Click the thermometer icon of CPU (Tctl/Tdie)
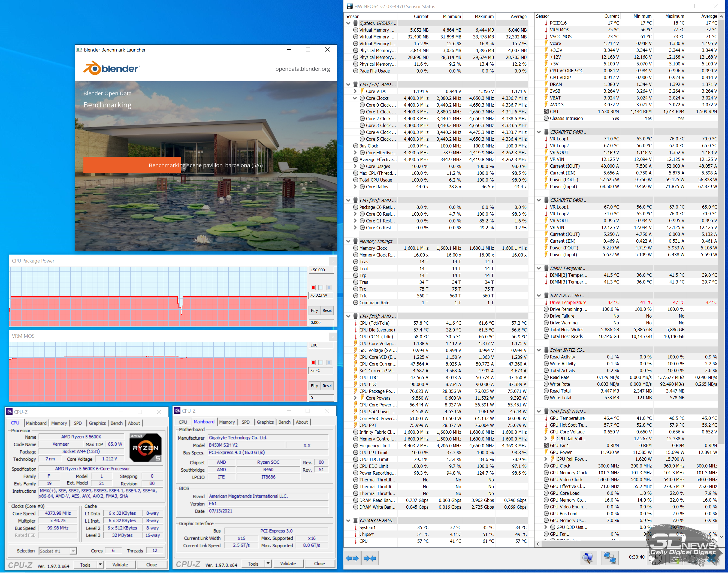Screen dimensions: 728x573 click(355, 323)
